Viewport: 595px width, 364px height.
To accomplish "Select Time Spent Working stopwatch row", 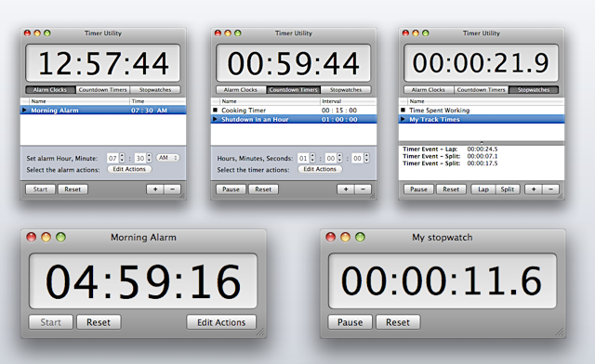I will tap(482, 110).
